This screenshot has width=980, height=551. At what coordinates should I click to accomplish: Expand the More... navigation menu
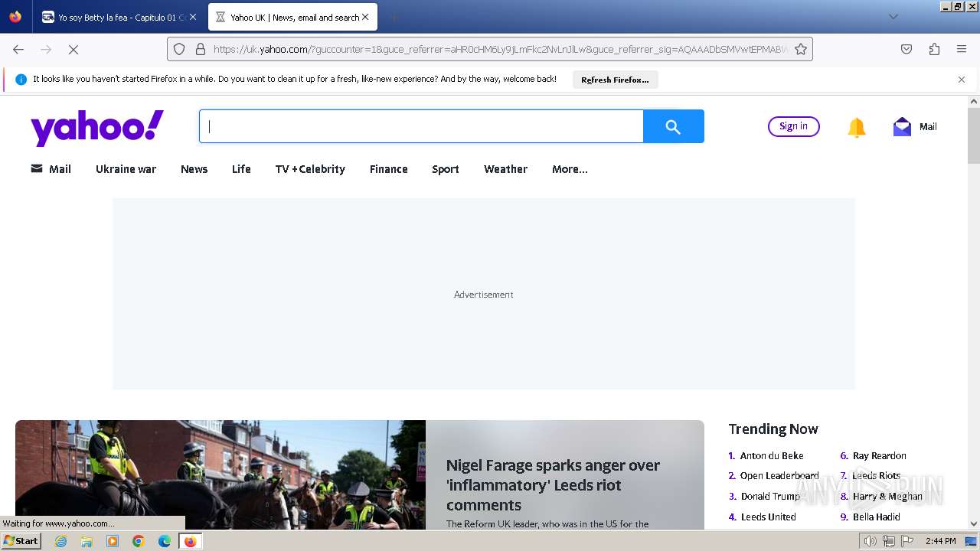click(570, 169)
